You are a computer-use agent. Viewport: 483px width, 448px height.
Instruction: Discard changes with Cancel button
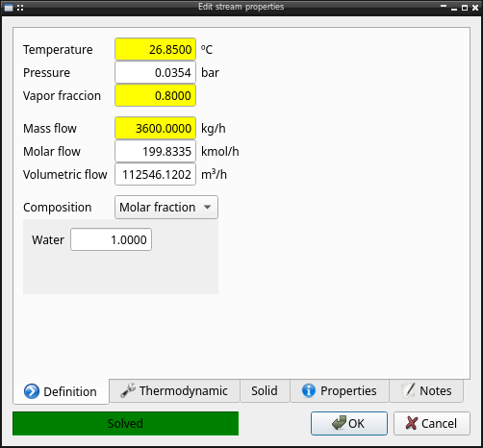(432, 423)
